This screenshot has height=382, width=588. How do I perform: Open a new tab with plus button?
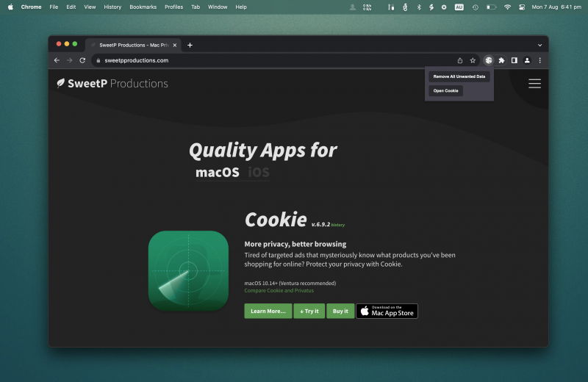point(190,45)
